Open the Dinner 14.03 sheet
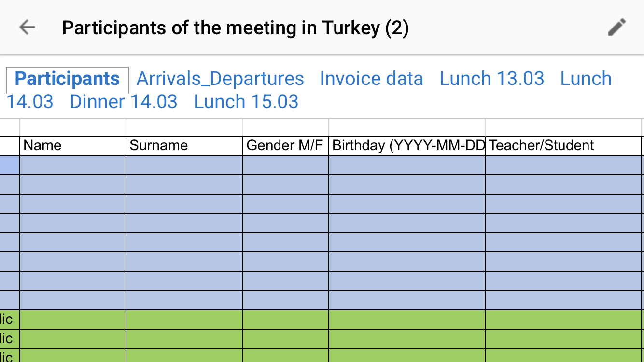 [124, 102]
